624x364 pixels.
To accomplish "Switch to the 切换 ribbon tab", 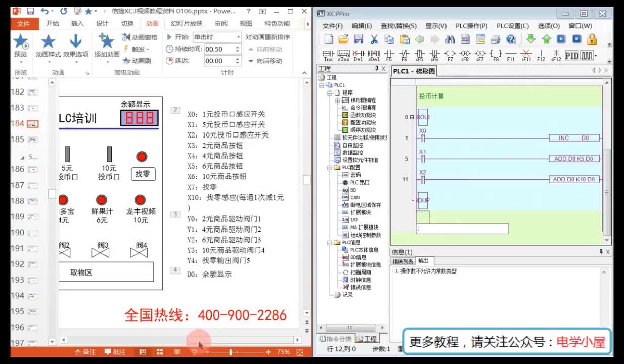I will click(x=127, y=23).
